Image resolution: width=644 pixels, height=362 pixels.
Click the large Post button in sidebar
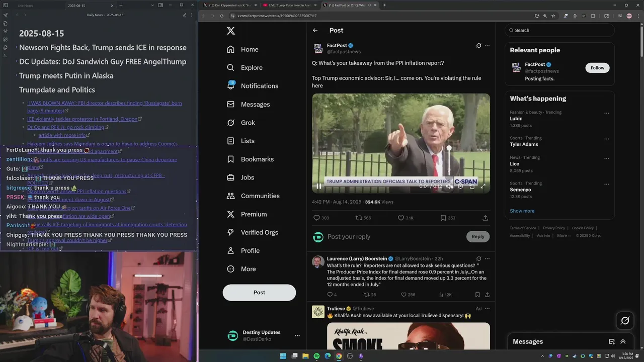coord(259,293)
